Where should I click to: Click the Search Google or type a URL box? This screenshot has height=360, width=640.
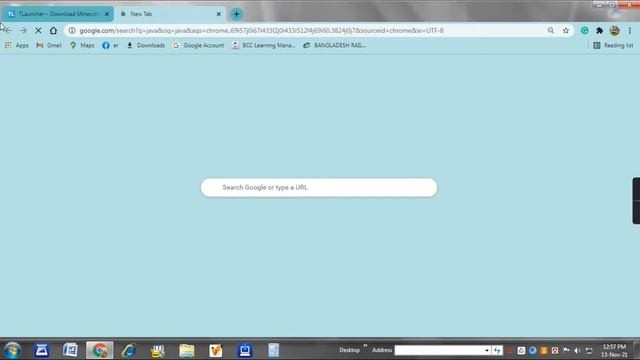319,187
